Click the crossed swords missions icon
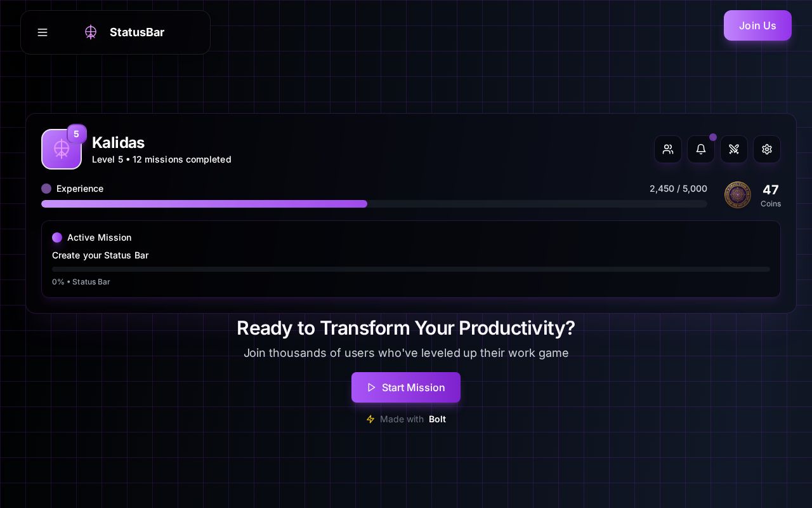 tap(734, 149)
